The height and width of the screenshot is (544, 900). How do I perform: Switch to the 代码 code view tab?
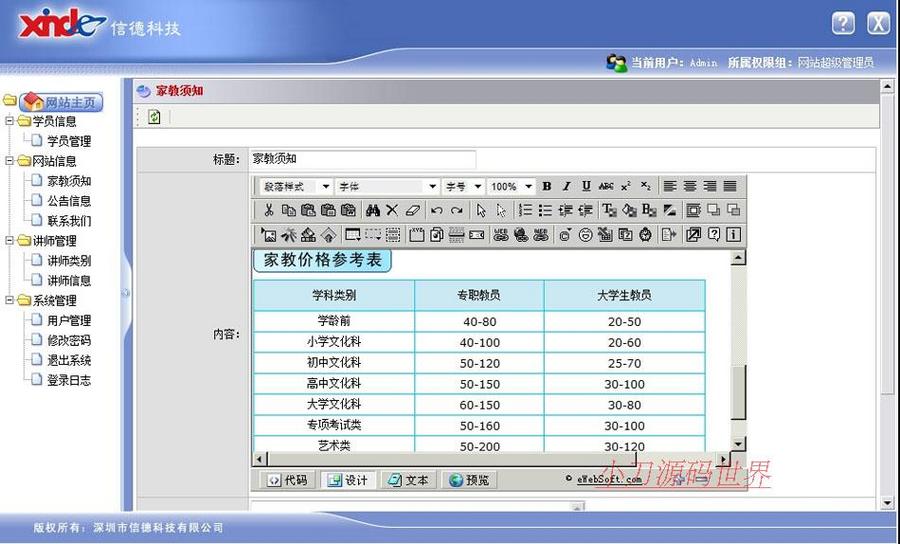click(288, 480)
